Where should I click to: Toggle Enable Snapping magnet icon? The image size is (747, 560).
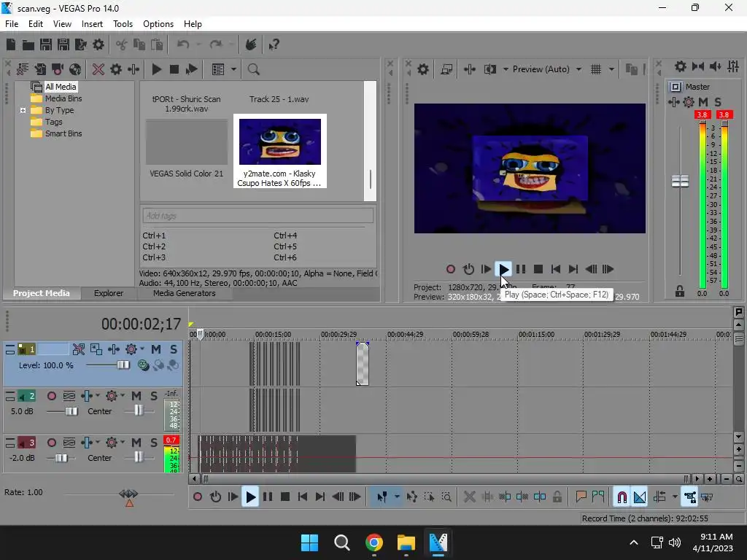pos(622,497)
